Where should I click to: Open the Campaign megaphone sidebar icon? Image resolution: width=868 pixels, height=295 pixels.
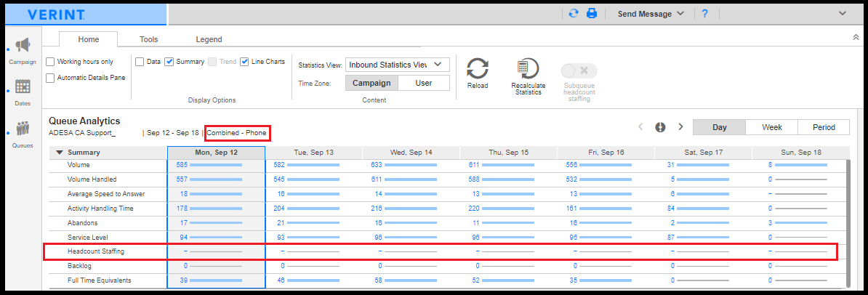point(23,46)
